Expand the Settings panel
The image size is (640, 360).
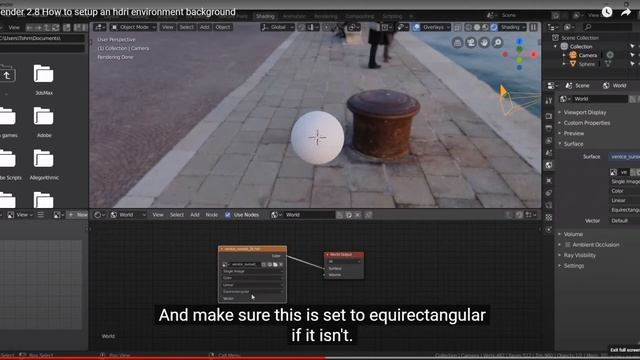[x=573, y=266]
